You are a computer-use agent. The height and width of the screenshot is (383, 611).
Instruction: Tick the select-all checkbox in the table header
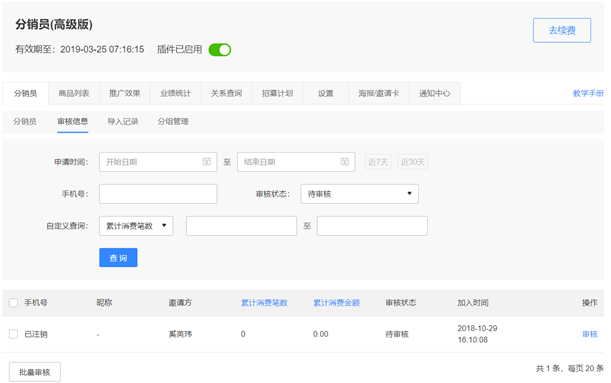coord(14,303)
